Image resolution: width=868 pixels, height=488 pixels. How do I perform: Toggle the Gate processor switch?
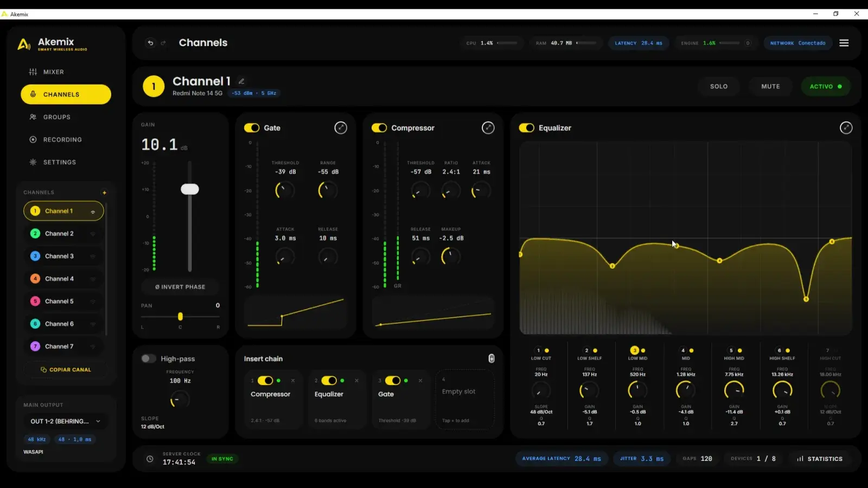click(x=252, y=128)
